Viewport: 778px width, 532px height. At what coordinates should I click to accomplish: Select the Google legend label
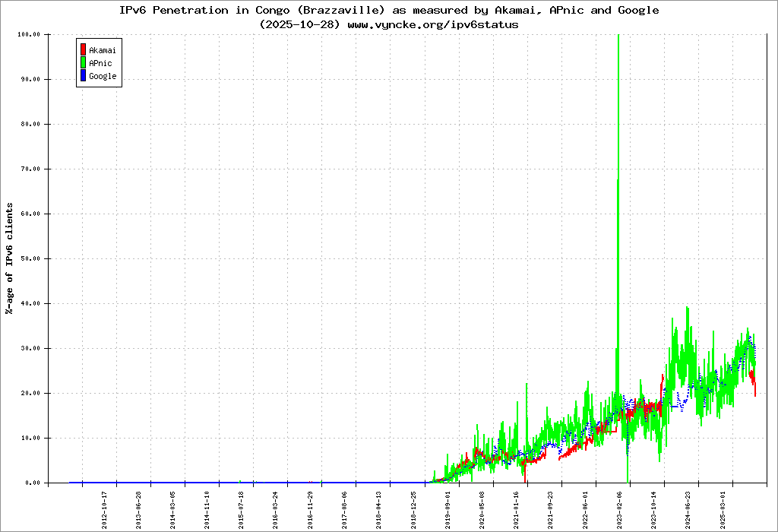tap(103, 76)
